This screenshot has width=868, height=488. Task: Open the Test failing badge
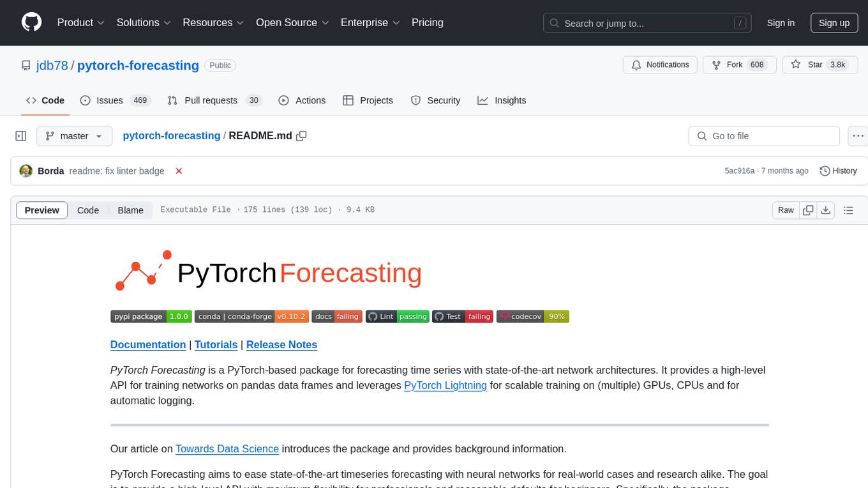tap(463, 316)
